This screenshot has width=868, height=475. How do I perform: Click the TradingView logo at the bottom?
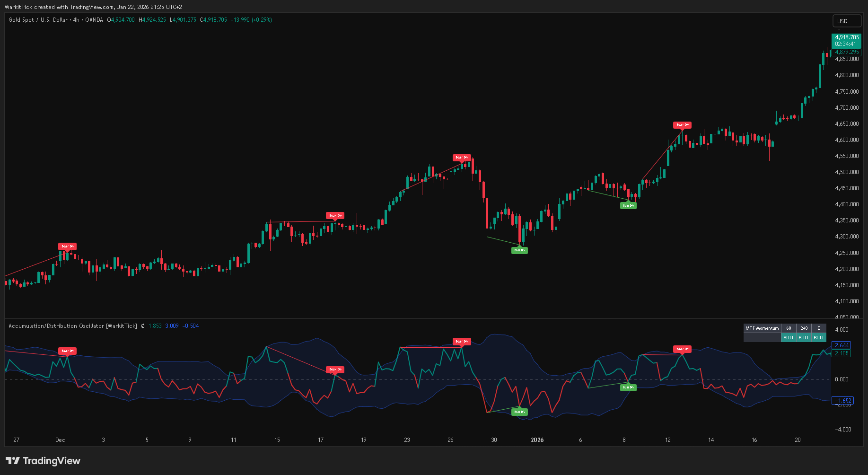(43, 461)
